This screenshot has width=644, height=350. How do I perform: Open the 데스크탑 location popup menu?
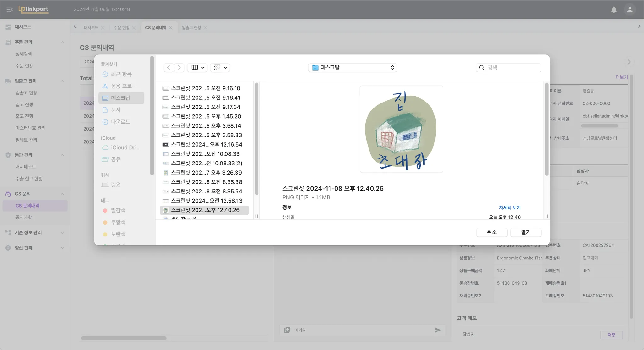(x=353, y=68)
